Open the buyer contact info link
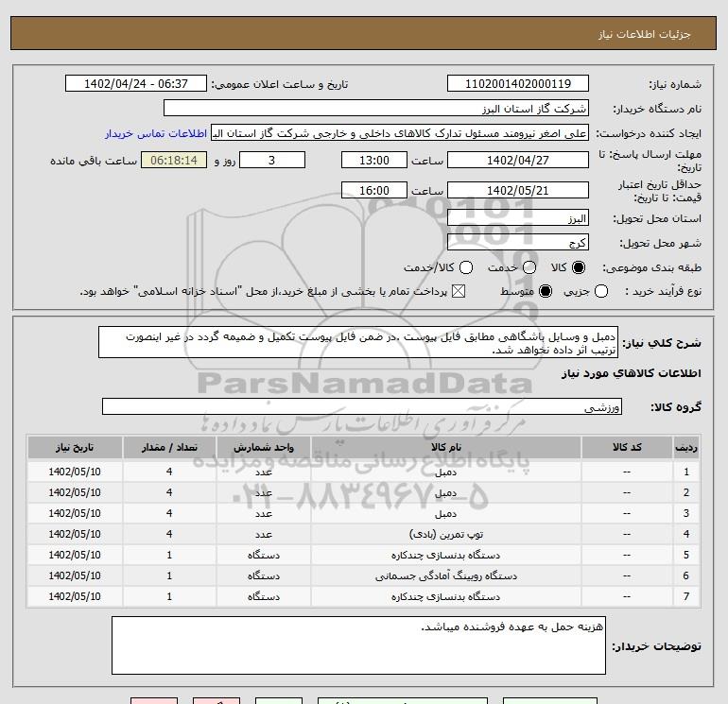728x704 pixels. [156, 133]
